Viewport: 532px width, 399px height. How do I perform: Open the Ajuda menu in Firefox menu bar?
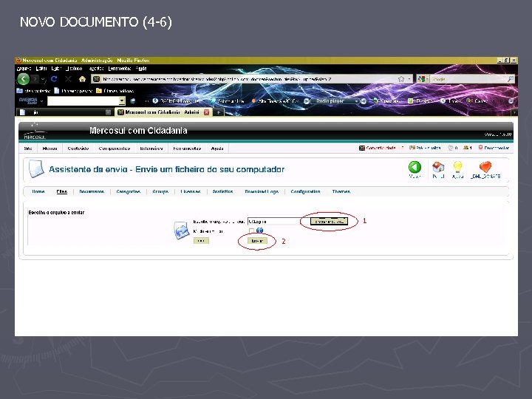coord(141,69)
